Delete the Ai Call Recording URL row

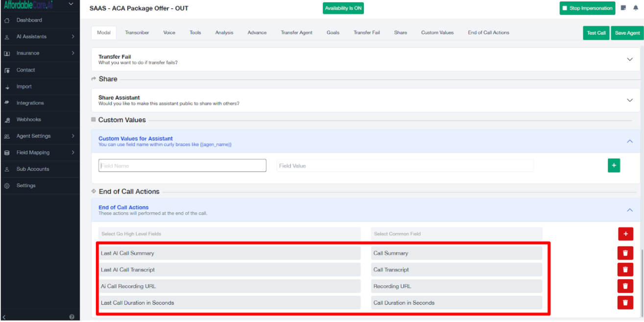tap(625, 286)
